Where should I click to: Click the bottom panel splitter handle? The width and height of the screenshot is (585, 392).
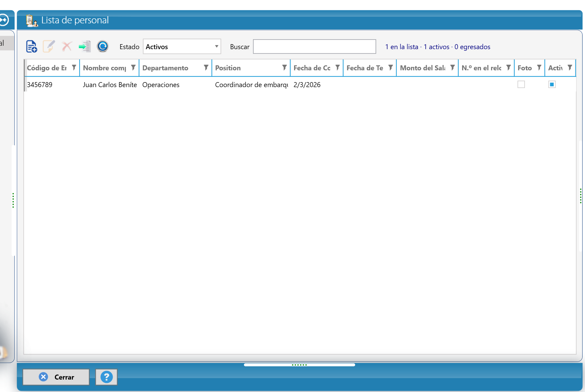[299, 365]
